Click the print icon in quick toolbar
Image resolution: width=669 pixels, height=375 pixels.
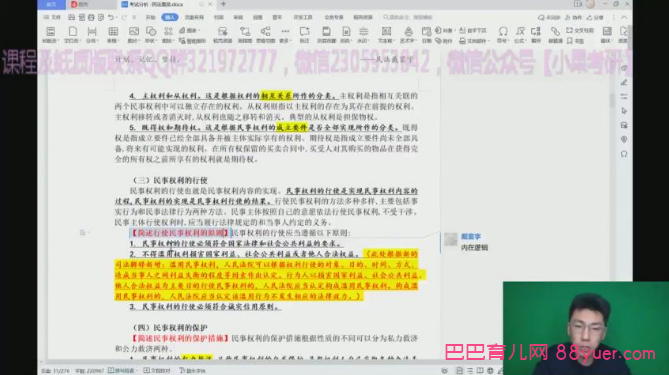pyautogui.click(x=91, y=17)
